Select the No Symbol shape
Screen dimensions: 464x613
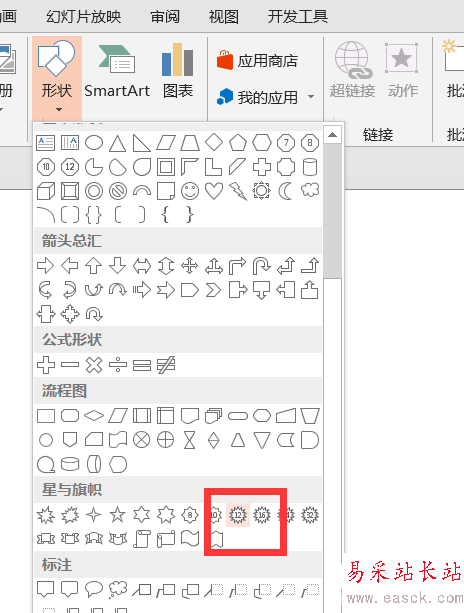tap(118, 191)
